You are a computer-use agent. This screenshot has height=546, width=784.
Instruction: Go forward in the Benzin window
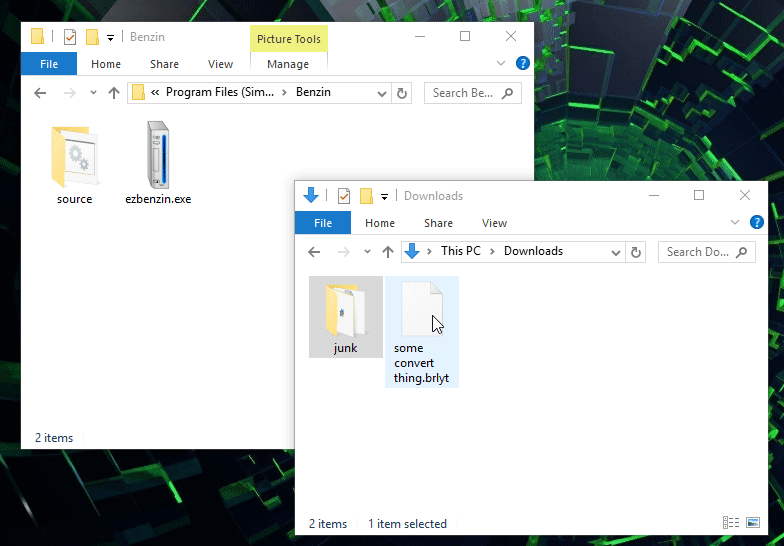tap(70, 93)
